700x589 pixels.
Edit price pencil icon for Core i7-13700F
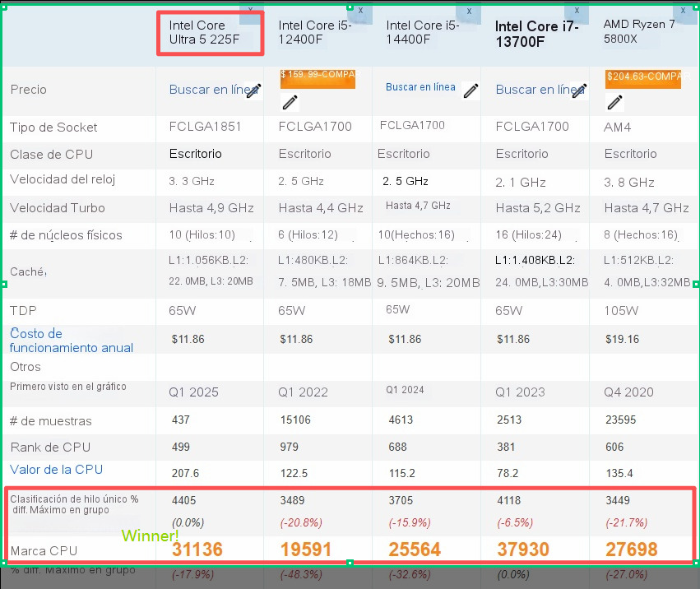[579, 90]
